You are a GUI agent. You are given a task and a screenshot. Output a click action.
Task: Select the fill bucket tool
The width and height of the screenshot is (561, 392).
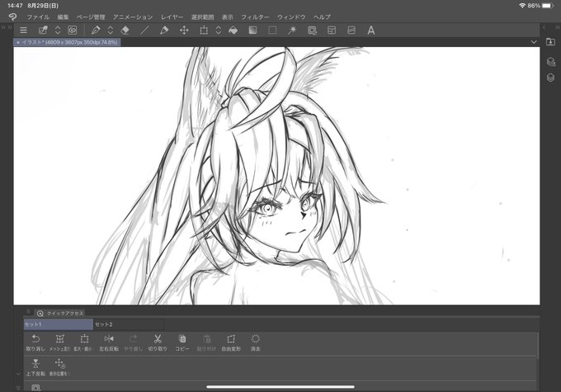233,31
